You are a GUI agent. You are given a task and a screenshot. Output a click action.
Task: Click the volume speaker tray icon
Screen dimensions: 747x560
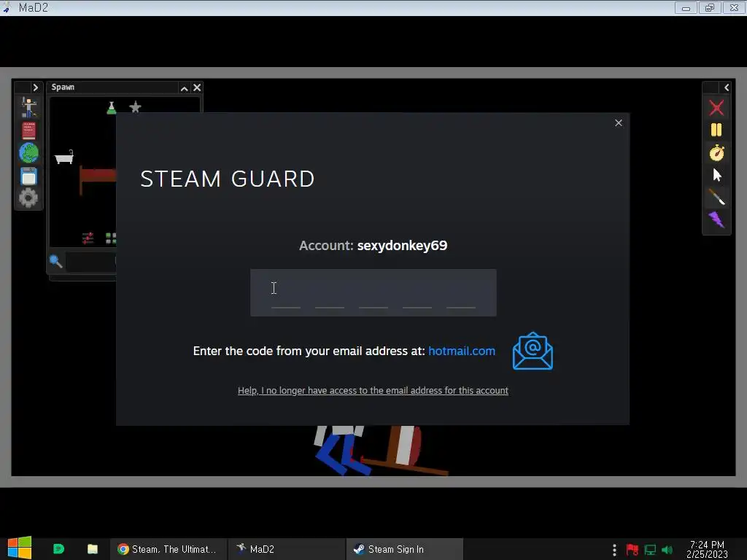tap(667, 550)
